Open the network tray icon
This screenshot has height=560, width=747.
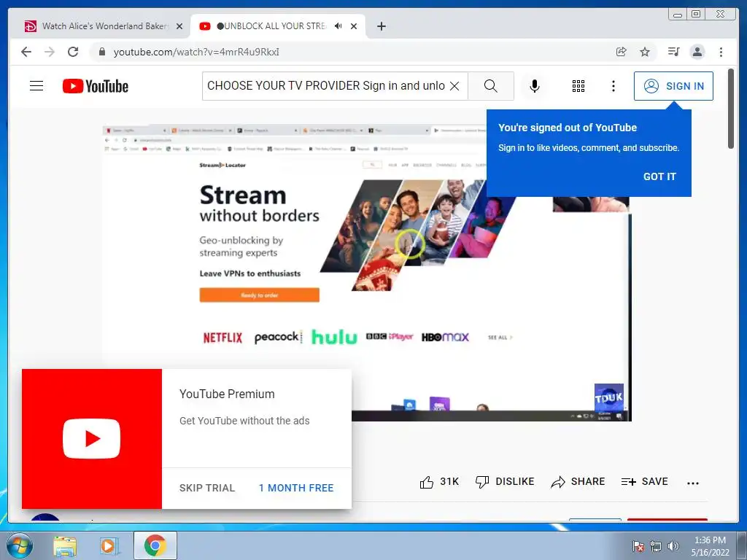pos(656,546)
